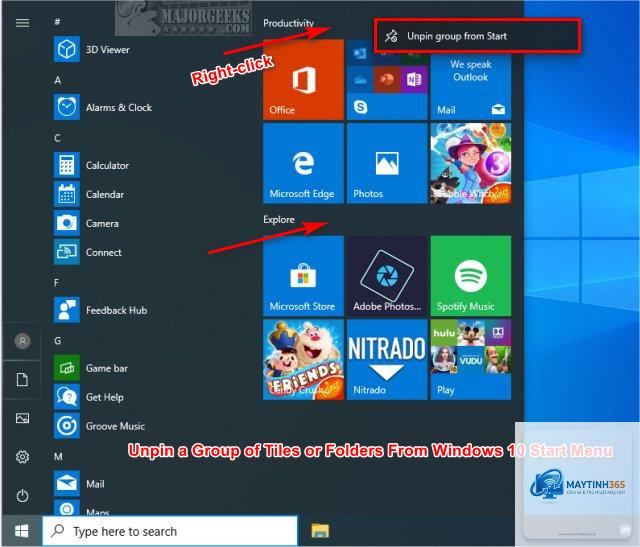Open the Calculator app icon
Viewport: 640px width, 547px height.
(67, 165)
